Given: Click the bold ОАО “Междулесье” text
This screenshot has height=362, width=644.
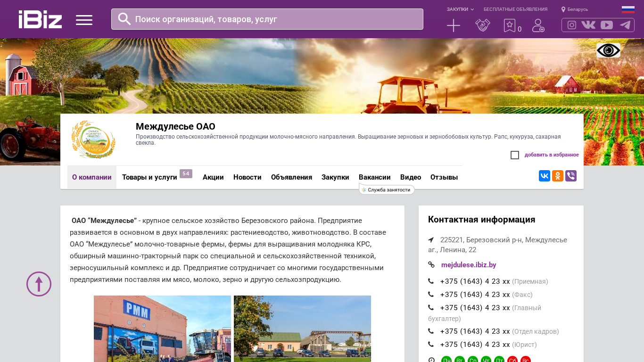Looking at the screenshot, I should pyautogui.click(x=104, y=221).
